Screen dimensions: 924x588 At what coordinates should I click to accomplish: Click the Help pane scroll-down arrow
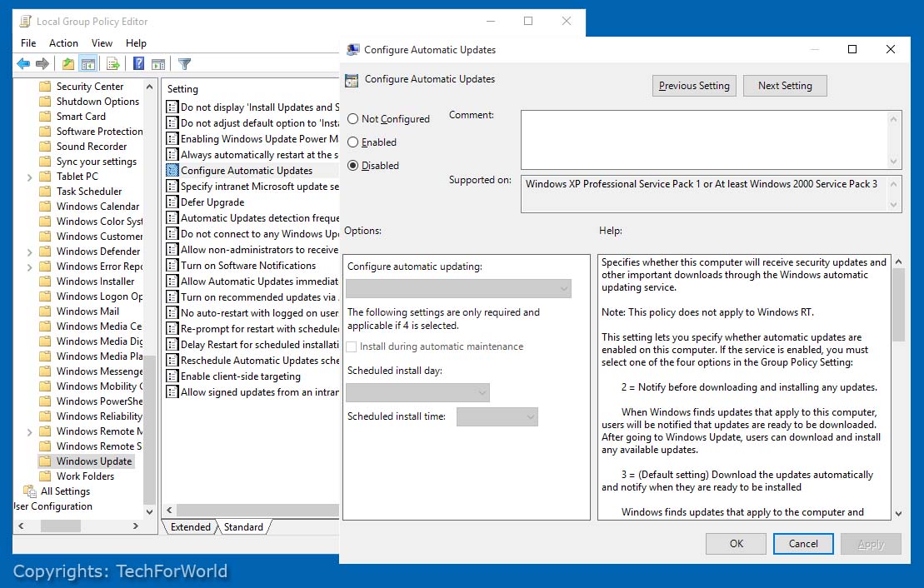point(898,514)
